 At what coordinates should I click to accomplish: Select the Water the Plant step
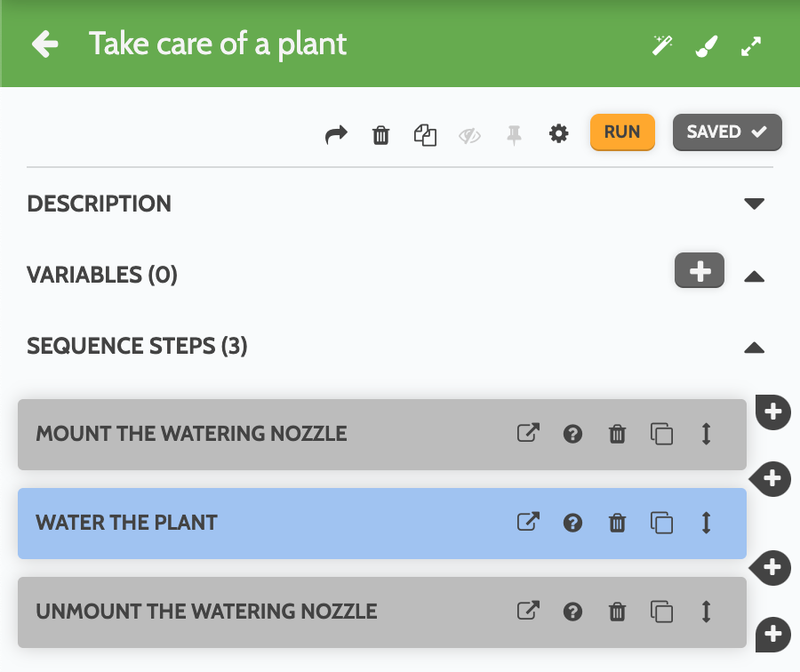(x=267, y=523)
